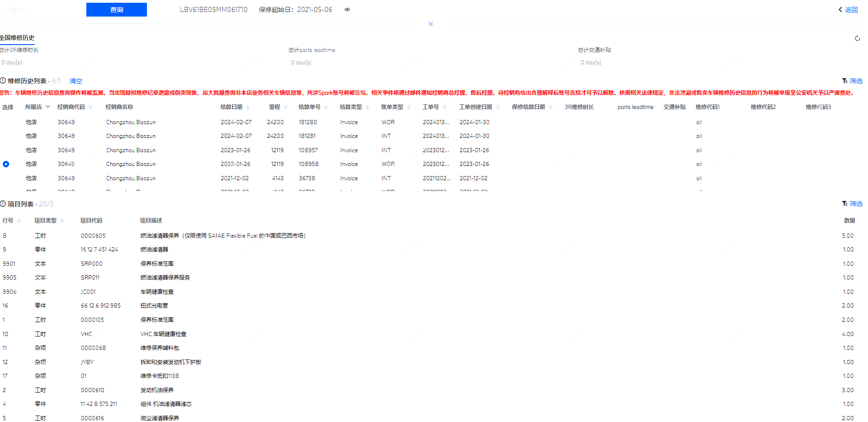Click the 维修保养辅料包 description
The width and height of the screenshot is (868, 422).
tap(160, 348)
